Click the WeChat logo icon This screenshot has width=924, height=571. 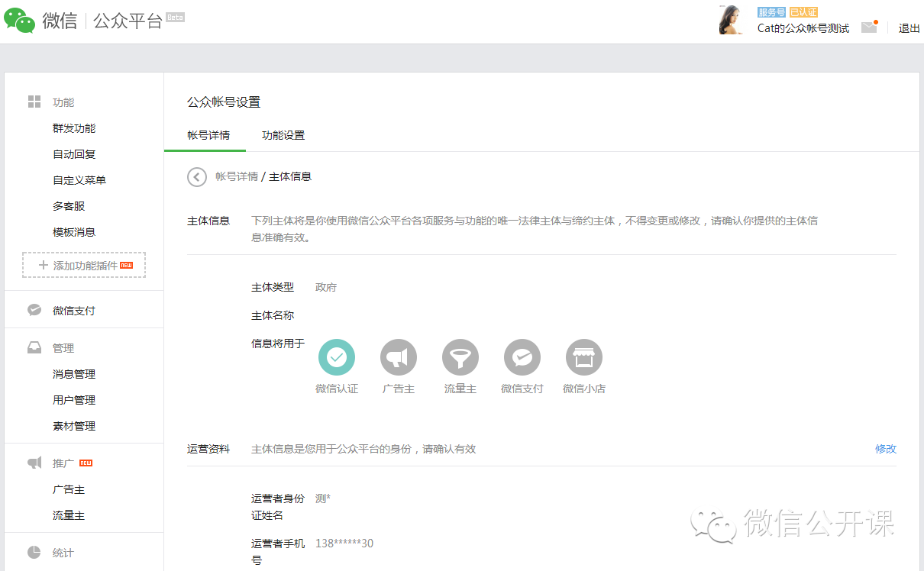19,21
